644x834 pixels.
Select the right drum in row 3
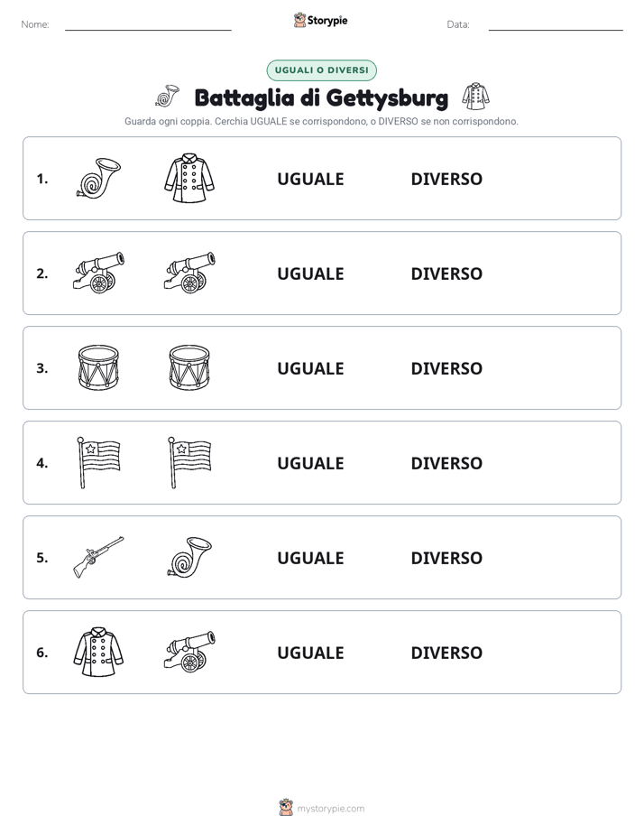(x=189, y=367)
